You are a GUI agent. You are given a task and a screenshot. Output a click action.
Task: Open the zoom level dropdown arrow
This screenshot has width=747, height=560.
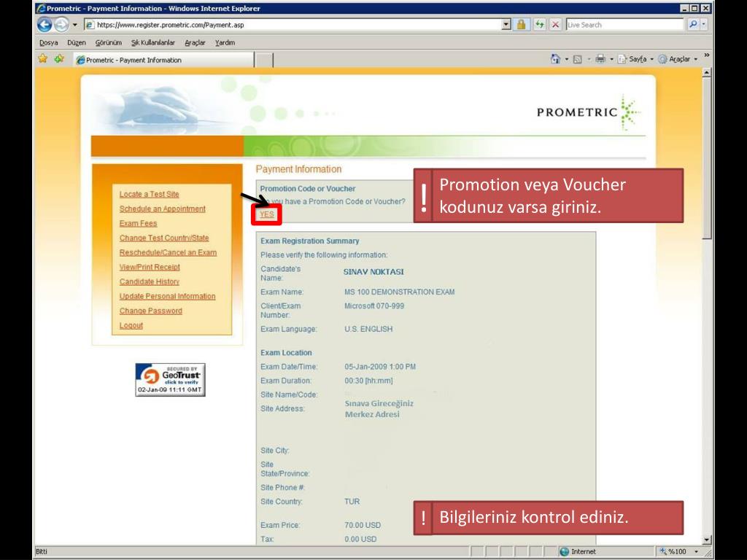point(696,551)
